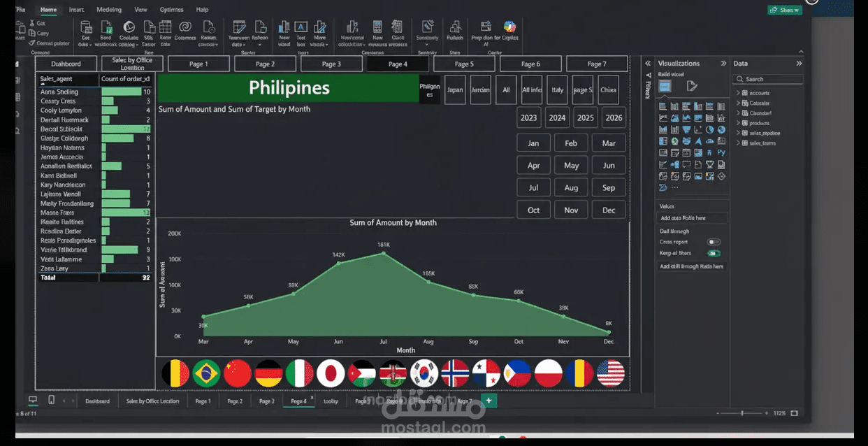Screen dimensions: 868x446
Task: Click the Search field in Data pane
Action: [767, 79]
